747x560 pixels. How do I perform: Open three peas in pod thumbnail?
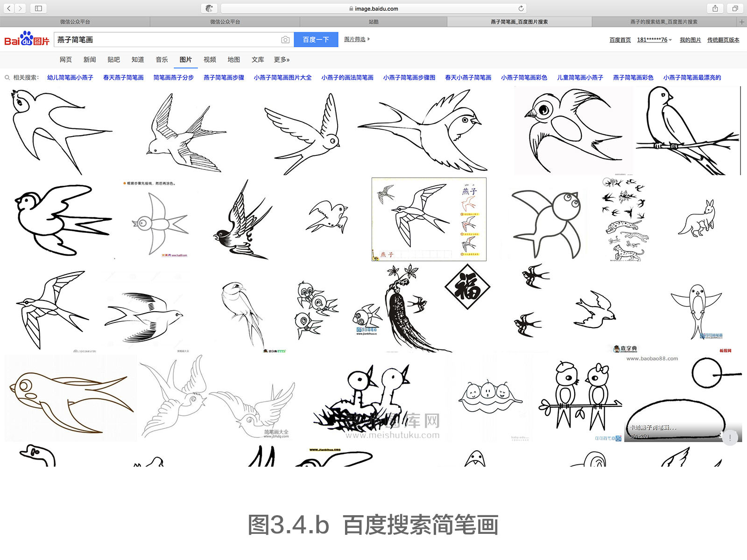point(490,398)
